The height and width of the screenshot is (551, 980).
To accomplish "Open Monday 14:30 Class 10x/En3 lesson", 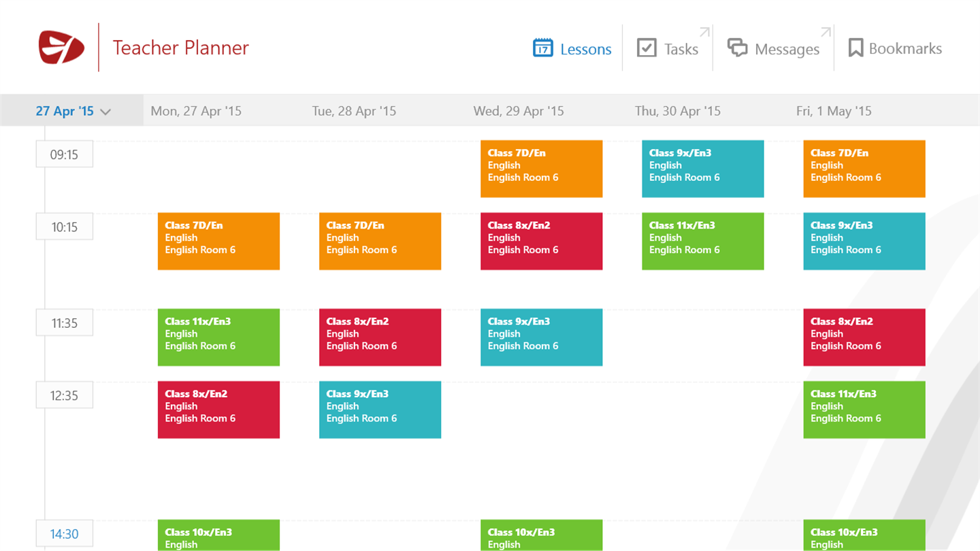I will click(x=218, y=535).
